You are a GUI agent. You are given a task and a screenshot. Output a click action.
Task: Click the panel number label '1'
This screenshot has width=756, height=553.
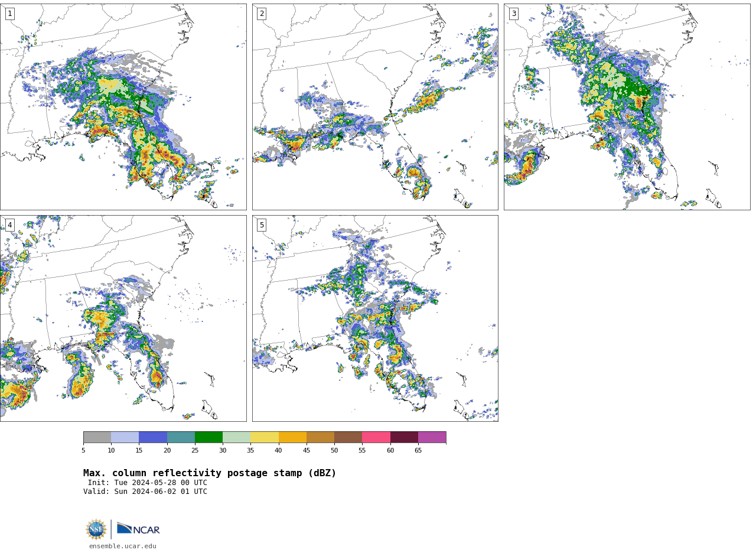(x=9, y=14)
